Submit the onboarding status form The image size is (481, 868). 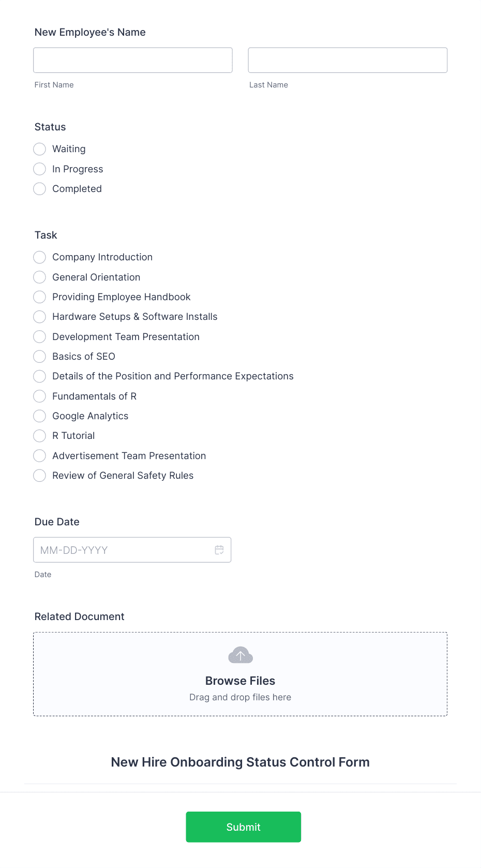click(x=244, y=827)
